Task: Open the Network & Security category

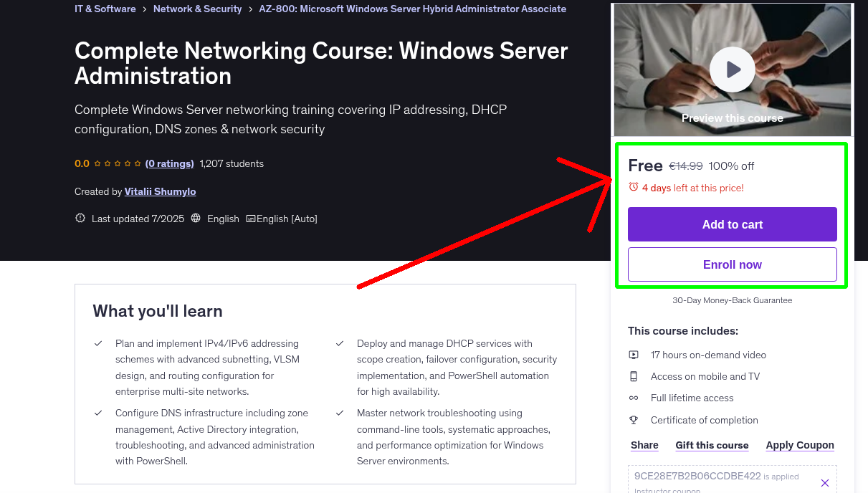Action: click(x=198, y=9)
